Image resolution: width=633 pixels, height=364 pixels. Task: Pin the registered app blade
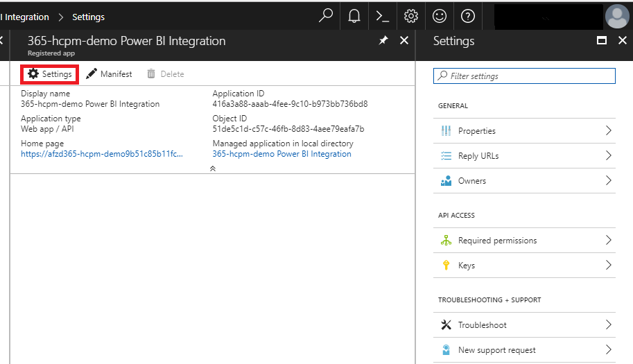point(383,41)
